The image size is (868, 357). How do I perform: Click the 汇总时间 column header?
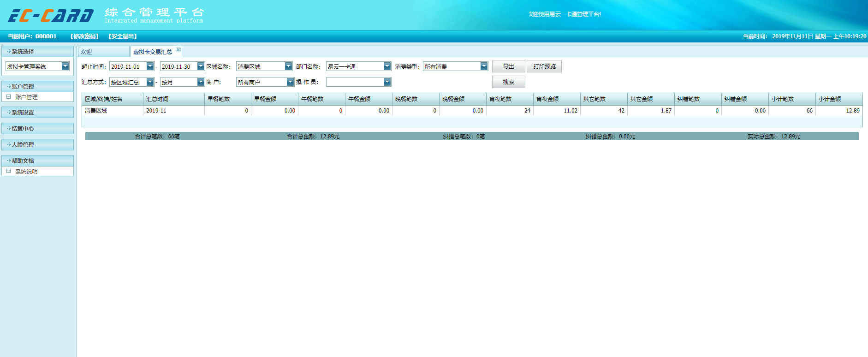[174, 99]
